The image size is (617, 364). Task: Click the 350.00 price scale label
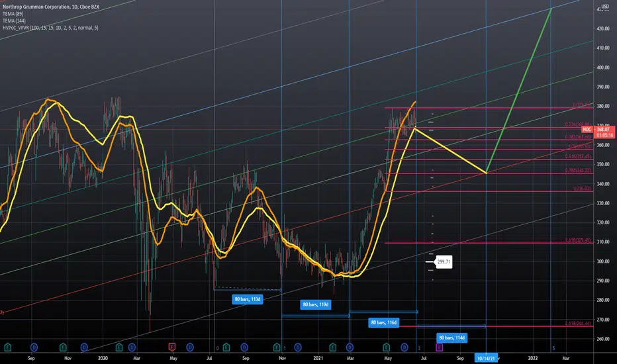point(603,165)
